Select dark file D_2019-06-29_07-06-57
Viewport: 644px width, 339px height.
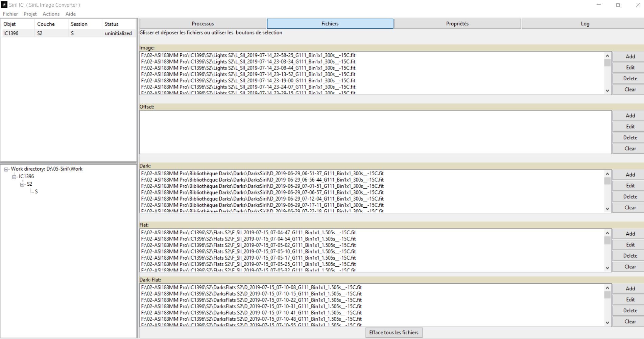tap(262, 192)
